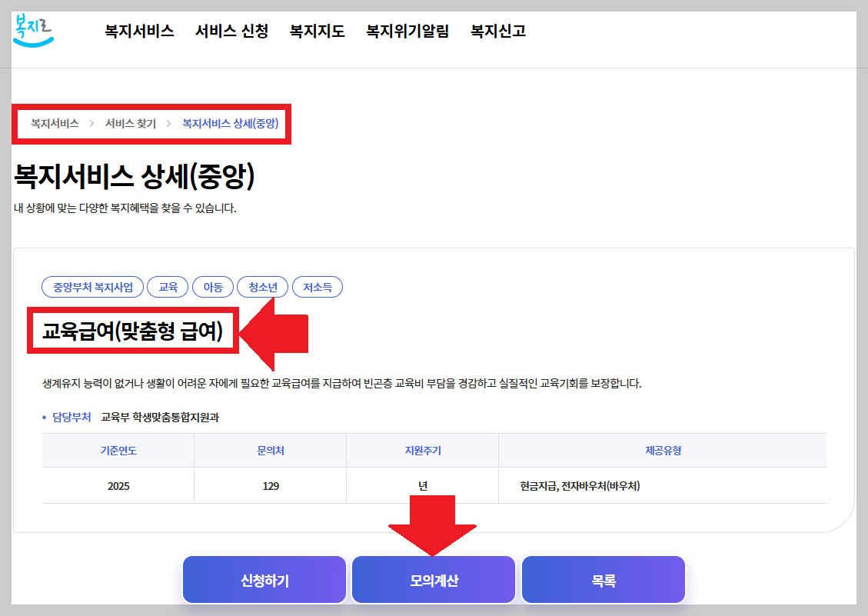Viewport: 868px width, 616px height.
Task: Open the 복지서비스 menu
Action: [x=138, y=31]
